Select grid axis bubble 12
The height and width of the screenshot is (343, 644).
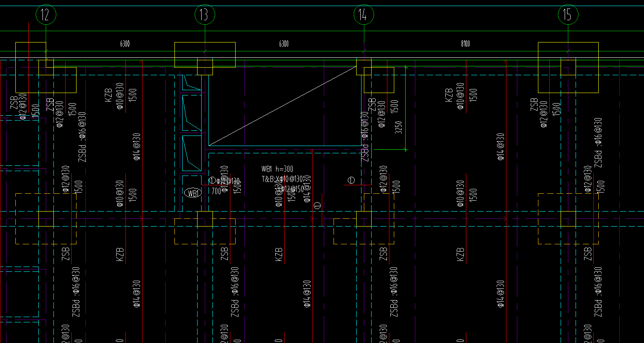[46, 15]
